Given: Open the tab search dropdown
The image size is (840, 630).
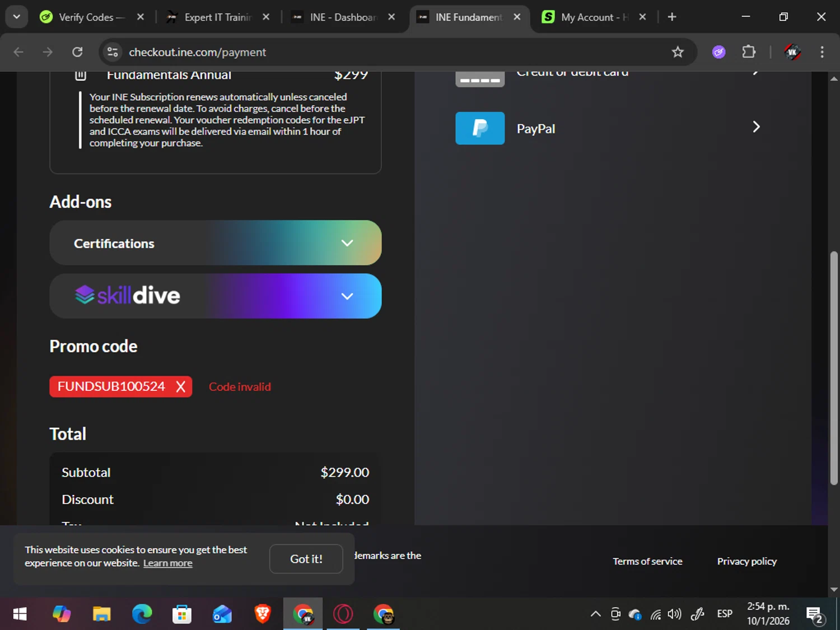Looking at the screenshot, I should 16,17.
